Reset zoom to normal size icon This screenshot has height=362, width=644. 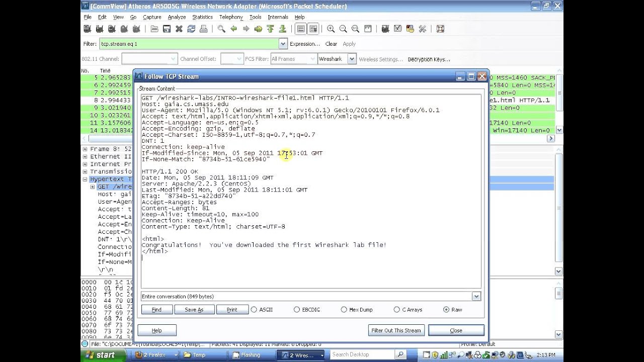[355, 29]
